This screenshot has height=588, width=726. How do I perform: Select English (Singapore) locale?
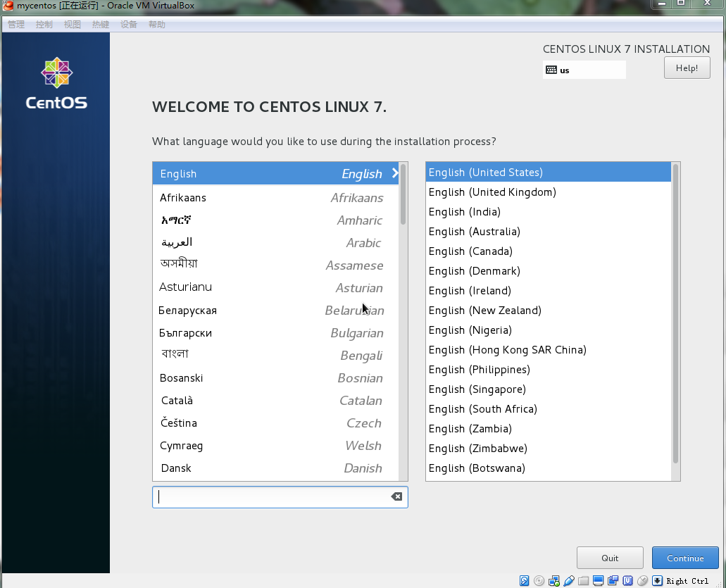pos(549,389)
